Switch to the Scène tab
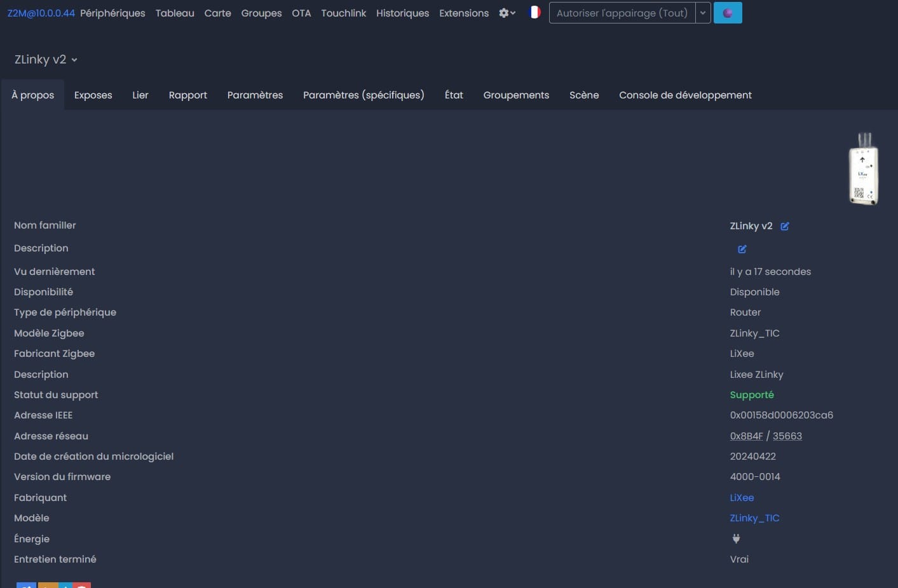Viewport: 898px width, 588px height. (x=584, y=95)
